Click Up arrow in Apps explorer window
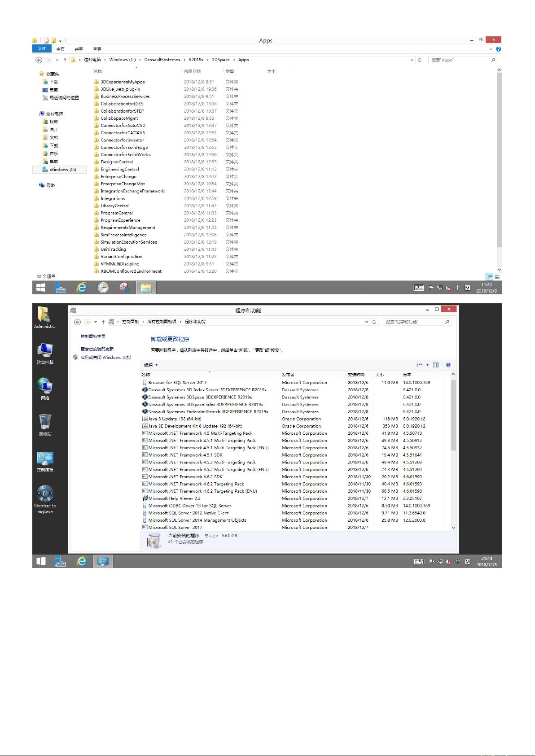 click(x=65, y=60)
